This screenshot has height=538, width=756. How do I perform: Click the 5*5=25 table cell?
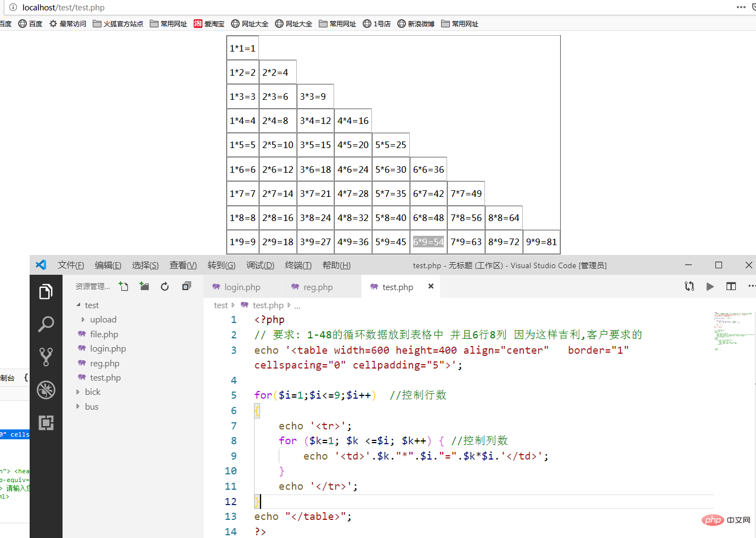[391, 145]
